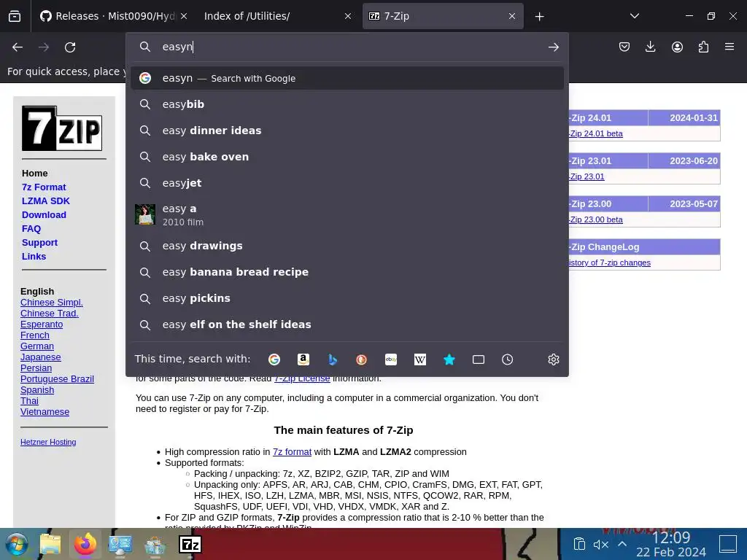This screenshot has width=747, height=560.
Task: Search bookmarks using the star icon
Action: point(449,359)
